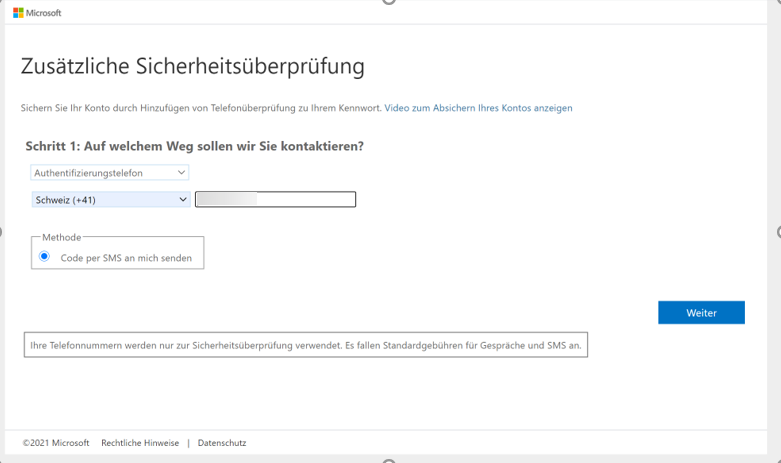Open 'Video zum Absichern Ihres Kontos anzeigen' link

click(x=478, y=108)
